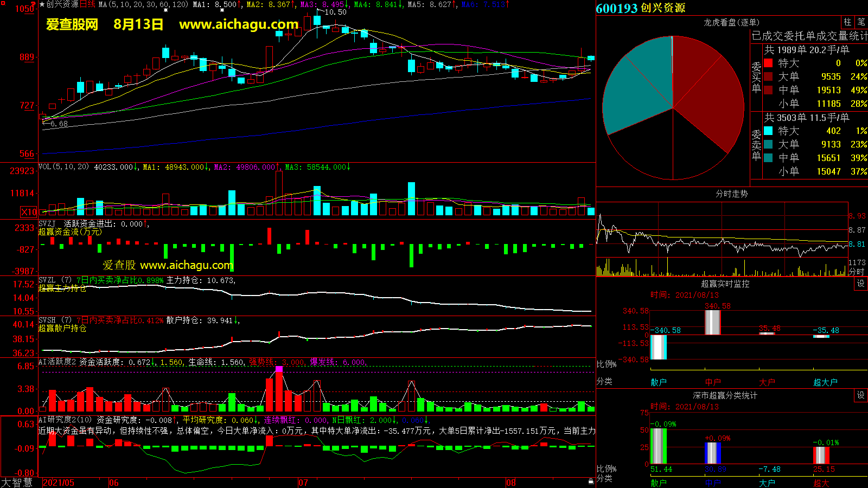Image resolution: width=868 pixels, height=488 pixels.
Task: Click the 07 month marker on timeline
Action: [x=303, y=483]
